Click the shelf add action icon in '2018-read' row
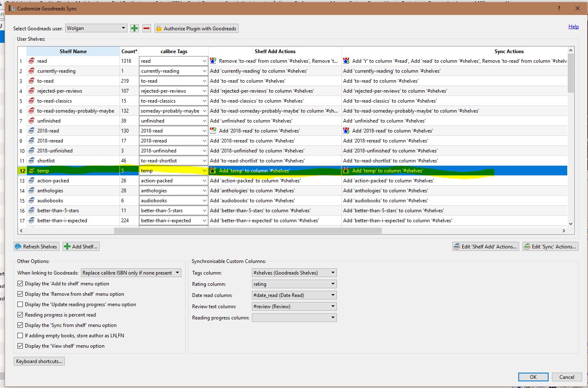The width and height of the screenshot is (588, 388). tap(213, 131)
